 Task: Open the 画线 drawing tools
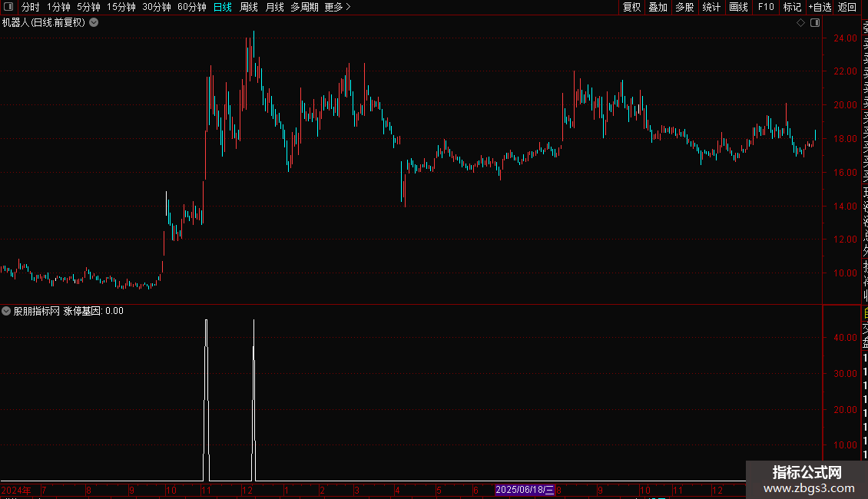click(x=738, y=7)
